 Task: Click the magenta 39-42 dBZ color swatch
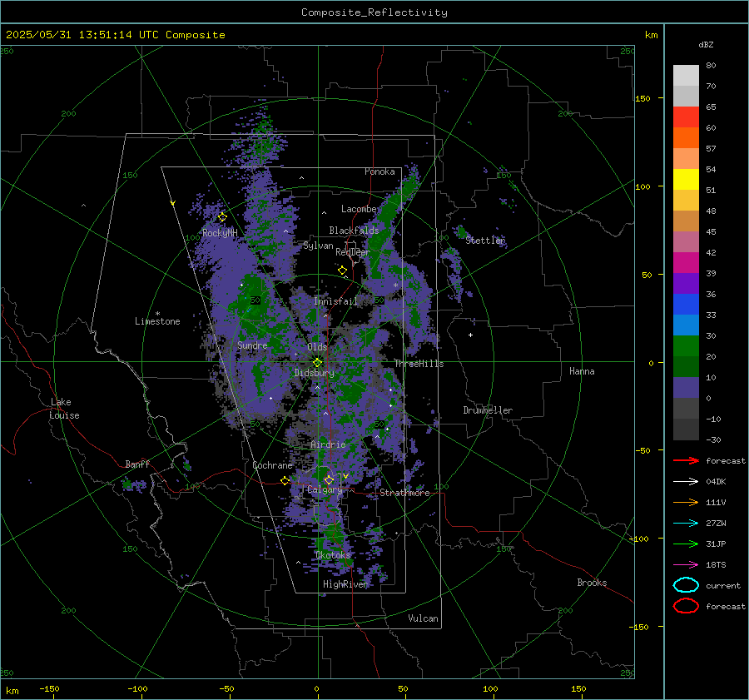tap(686, 262)
